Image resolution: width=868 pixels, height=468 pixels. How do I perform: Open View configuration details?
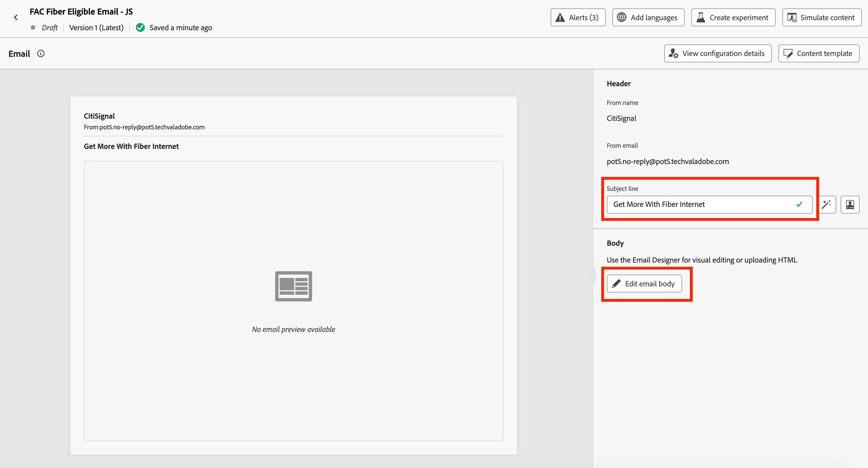tap(718, 54)
